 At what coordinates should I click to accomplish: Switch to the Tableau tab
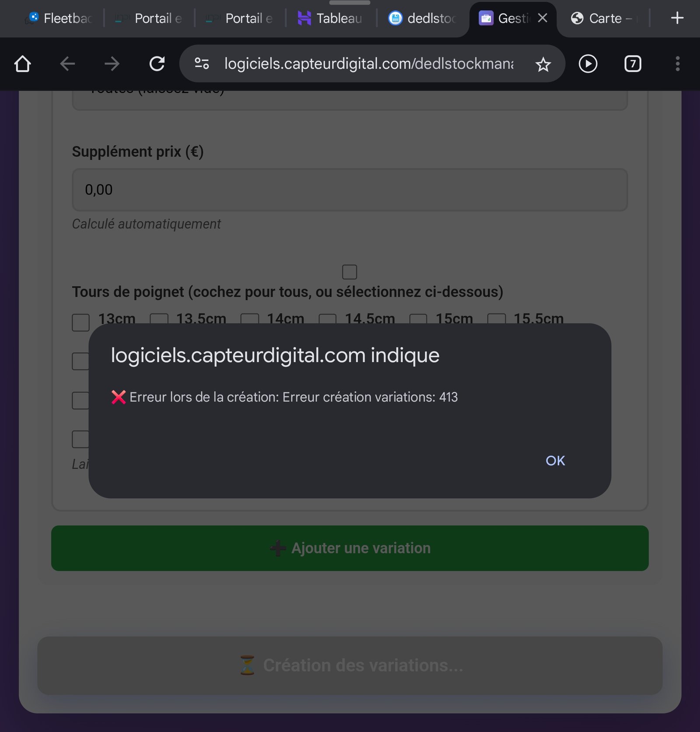coord(330,18)
